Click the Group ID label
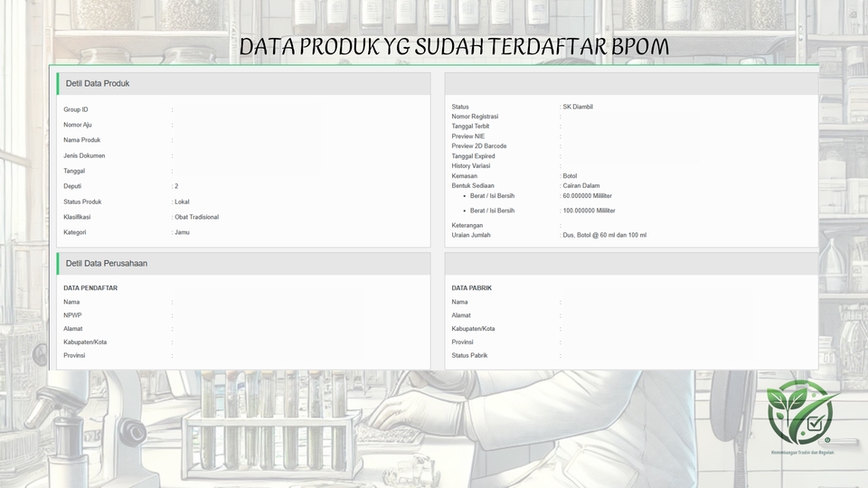The width and height of the screenshot is (868, 488). click(x=76, y=109)
